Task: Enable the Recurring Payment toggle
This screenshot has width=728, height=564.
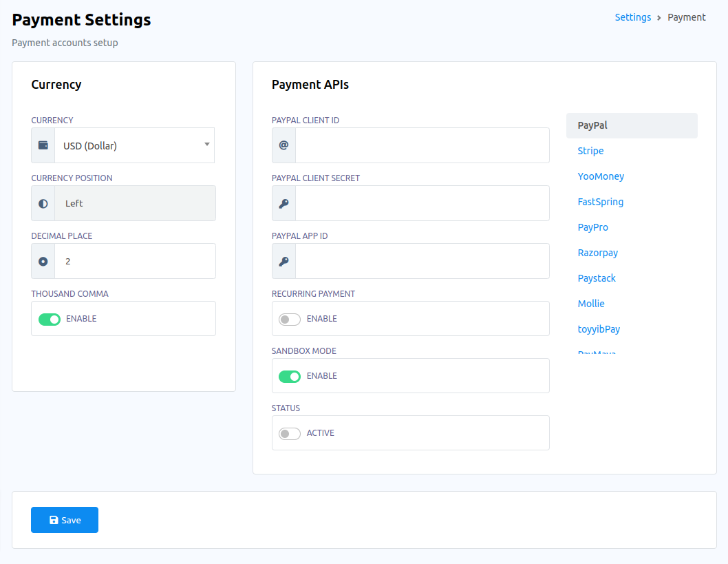Action: tap(290, 319)
